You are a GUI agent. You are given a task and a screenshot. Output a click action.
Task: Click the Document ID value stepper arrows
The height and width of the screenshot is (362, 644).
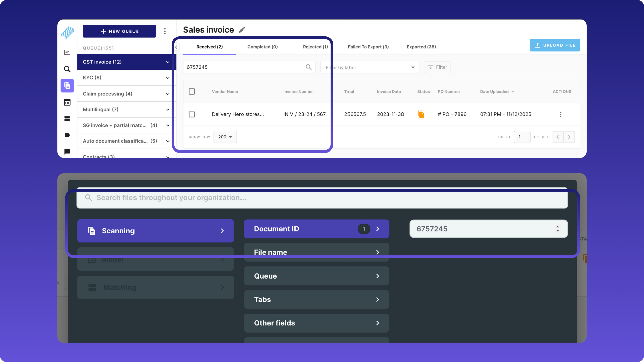557,229
